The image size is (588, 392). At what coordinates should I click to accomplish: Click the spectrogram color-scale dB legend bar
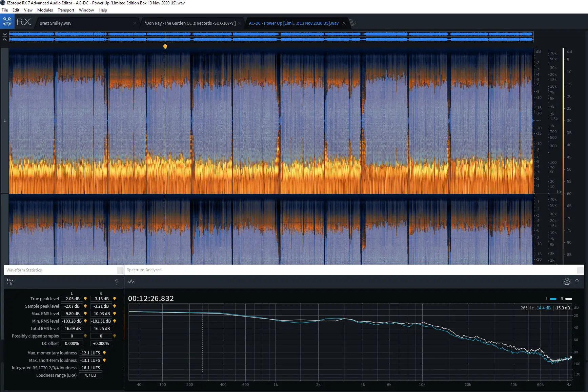563,156
